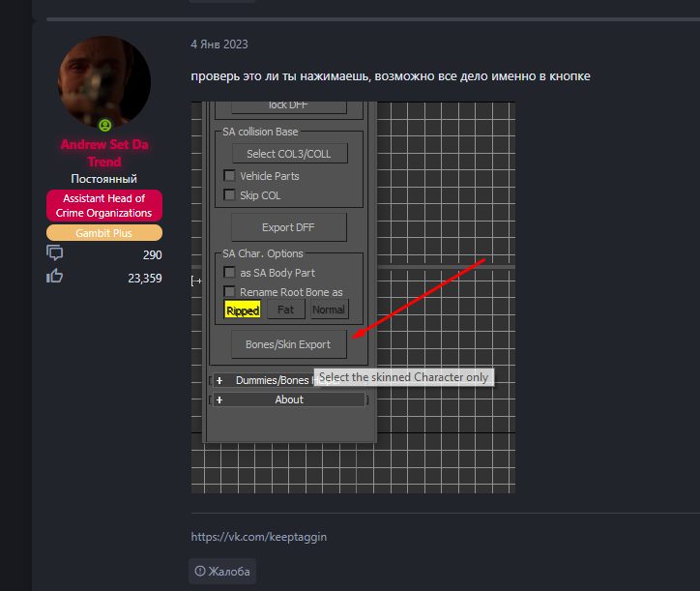Screen dimensions: 700x591
Task: Enable the Skip COL checkbox
Action: point(230,194)
